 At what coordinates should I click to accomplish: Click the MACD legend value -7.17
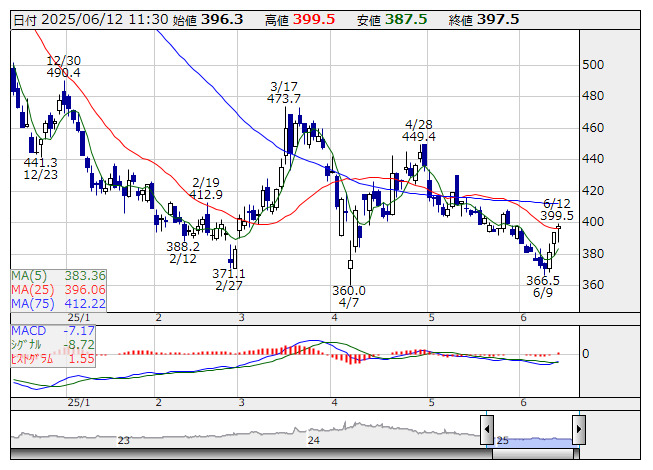(79, 331)
